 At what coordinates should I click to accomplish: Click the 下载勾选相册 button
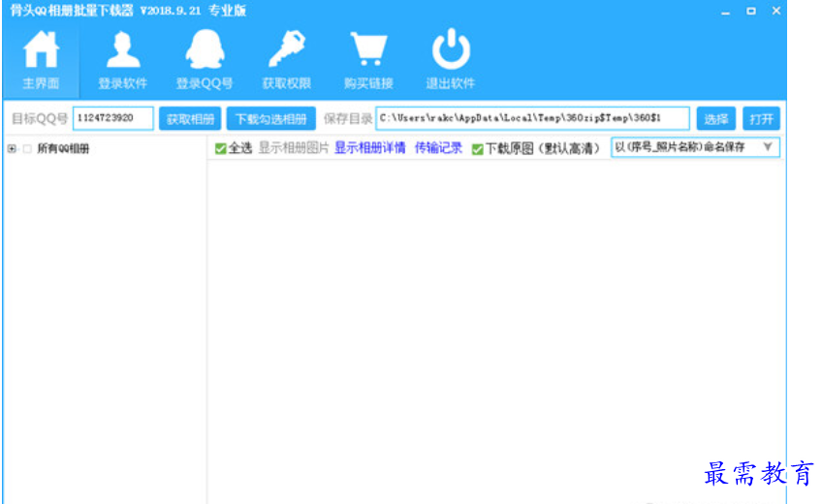click(270, 119)
